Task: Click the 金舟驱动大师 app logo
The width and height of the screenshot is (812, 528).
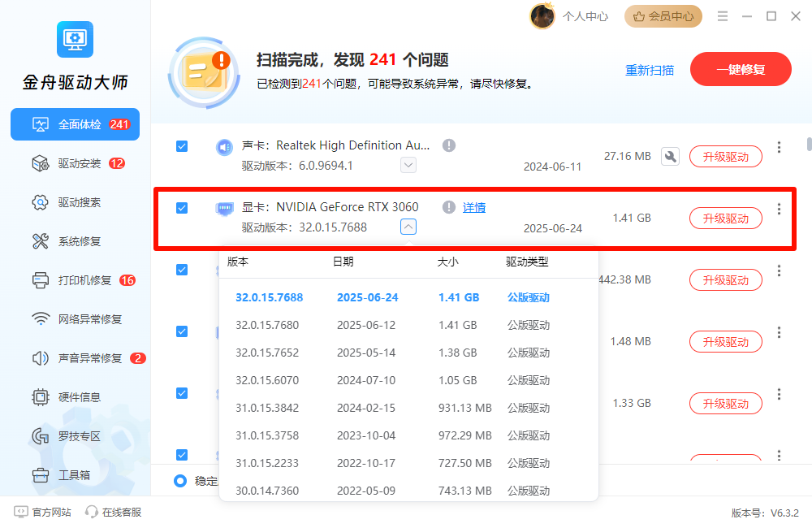Action: (75, 39)
